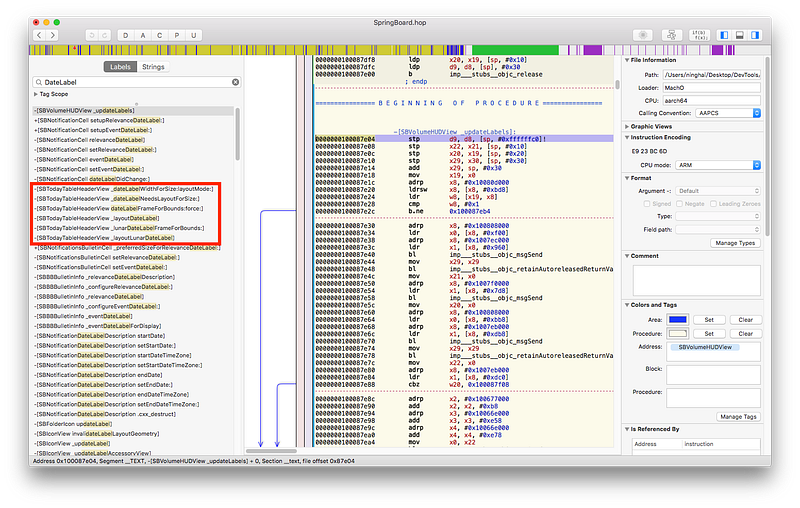Click Clear button for Procedure color
The height and width of the screenshot is (508, 800).
tap(745, 334)
